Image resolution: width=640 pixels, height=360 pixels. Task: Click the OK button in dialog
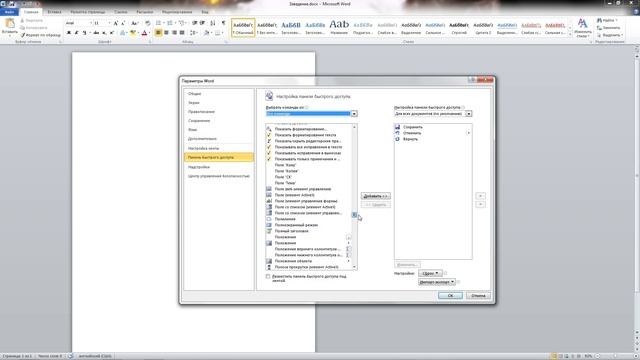pos(450,296)
